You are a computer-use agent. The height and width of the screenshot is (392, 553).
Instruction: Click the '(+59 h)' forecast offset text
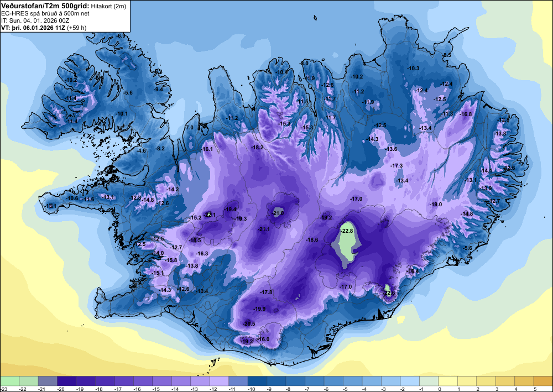click(x=76, y=28)
